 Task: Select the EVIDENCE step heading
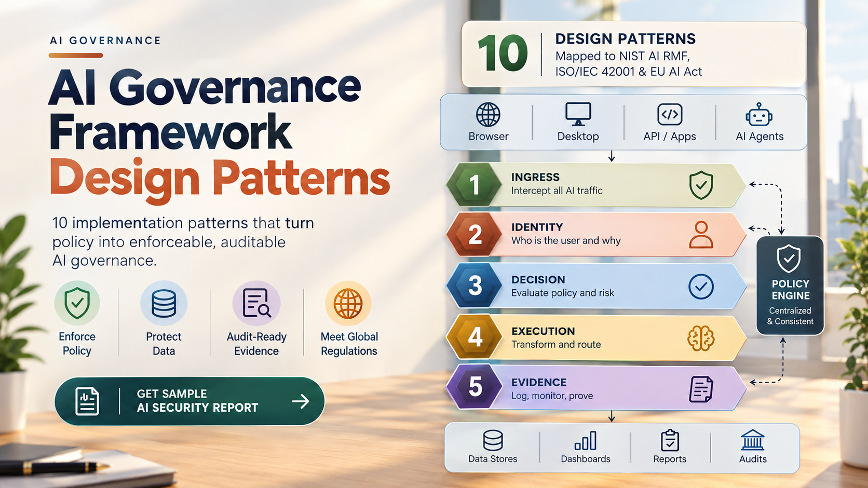tap(539, 382)
